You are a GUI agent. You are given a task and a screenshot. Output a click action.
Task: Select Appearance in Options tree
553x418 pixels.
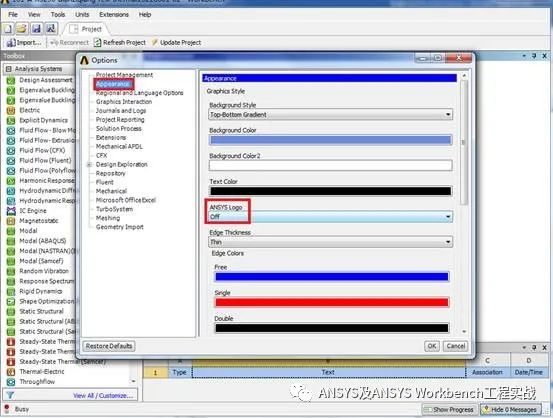click(x=113, y=84)
